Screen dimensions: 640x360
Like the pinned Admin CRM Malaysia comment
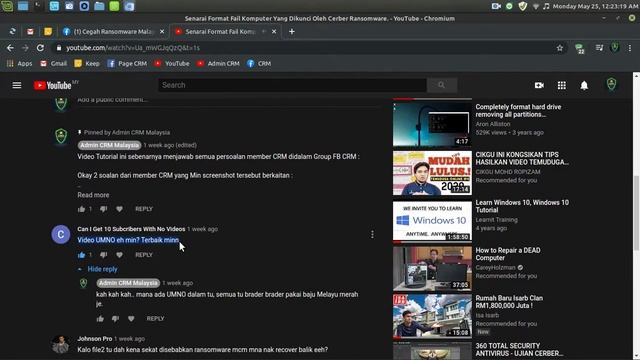tap(81, 209)
